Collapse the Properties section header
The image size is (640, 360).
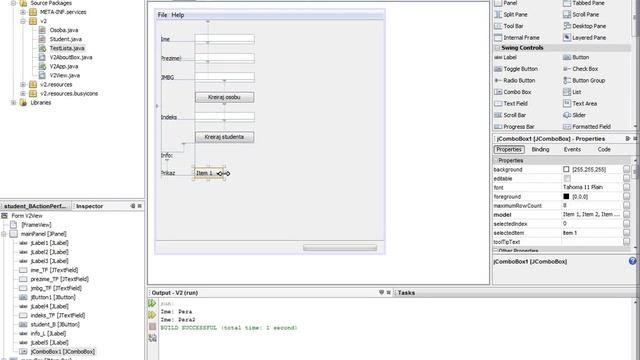coord(496,160)
